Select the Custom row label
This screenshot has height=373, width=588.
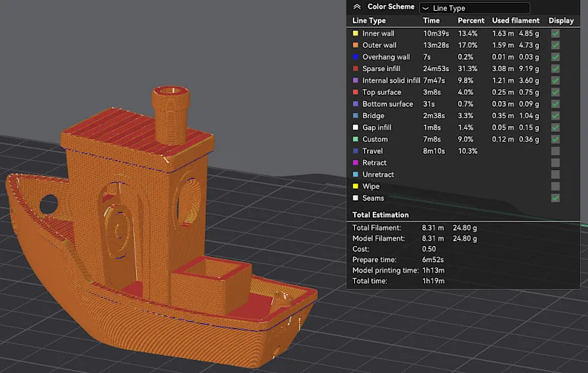[x=375, y=139]
